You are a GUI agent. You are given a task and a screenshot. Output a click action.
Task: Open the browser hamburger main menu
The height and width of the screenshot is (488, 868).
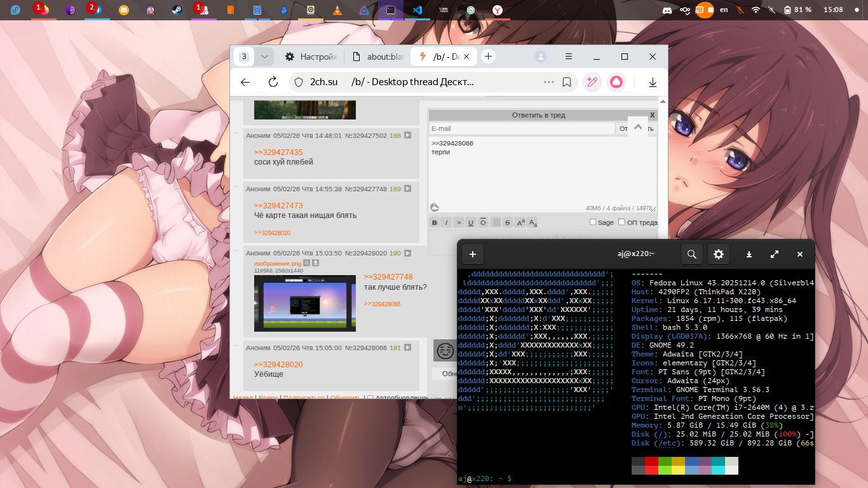point(569,57)
